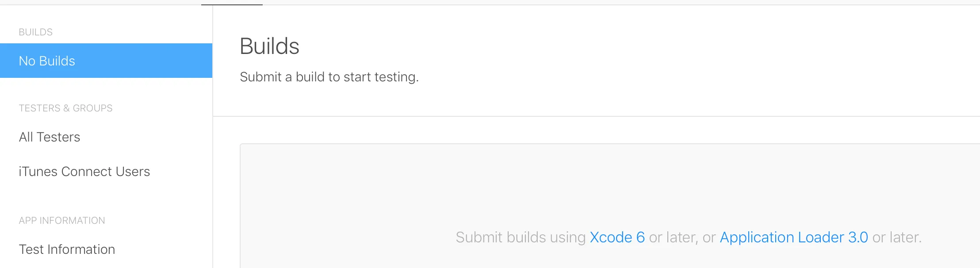
Task: Open the Test Information page
Action: pyautogui.click(x=67, y=249)
